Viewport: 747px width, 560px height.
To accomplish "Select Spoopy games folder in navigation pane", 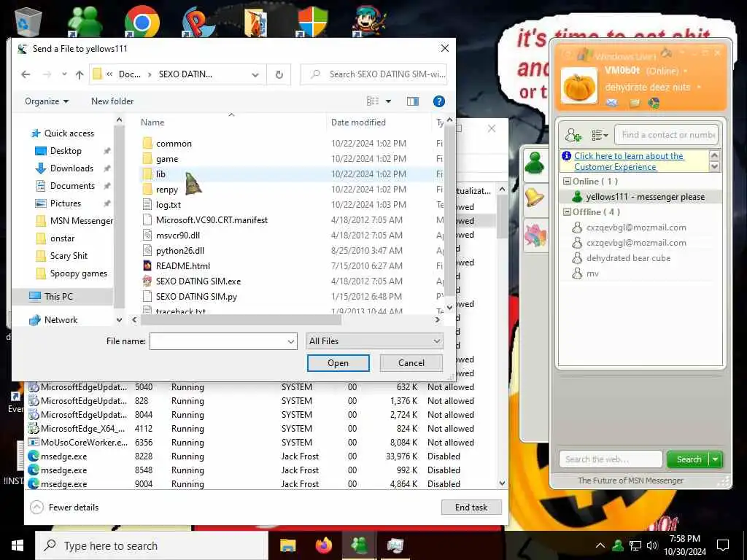I will (79, 273).
